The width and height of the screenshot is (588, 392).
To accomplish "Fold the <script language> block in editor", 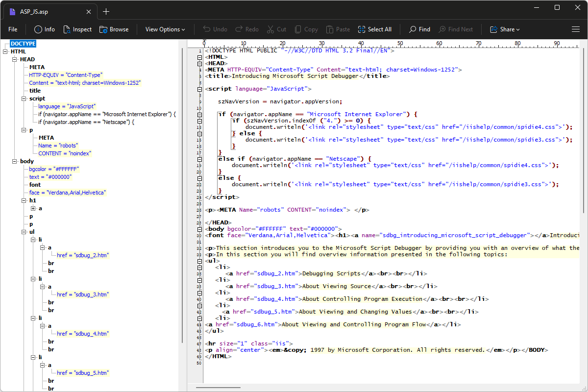I will pyautogui.click(x=199, y=89).
